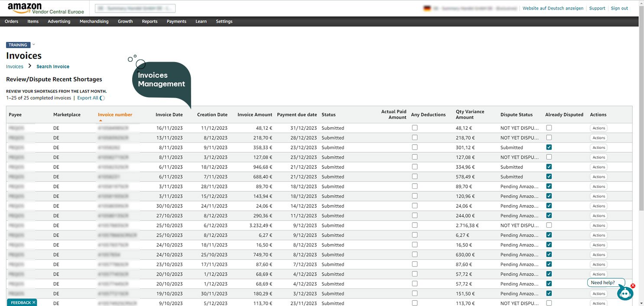Click the sort arrow under Invoice number

point(101,120)
